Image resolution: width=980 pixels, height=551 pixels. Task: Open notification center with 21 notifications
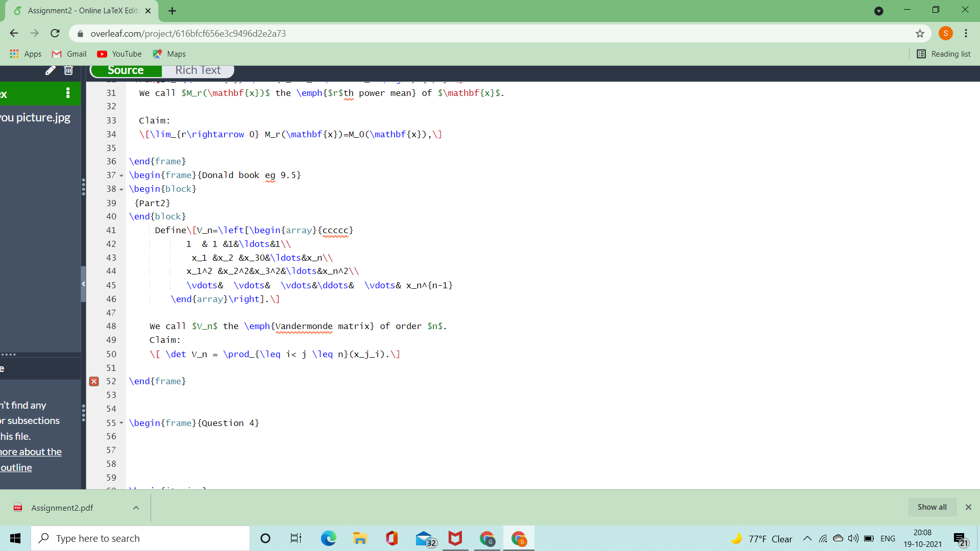click(x=960, y=539)
